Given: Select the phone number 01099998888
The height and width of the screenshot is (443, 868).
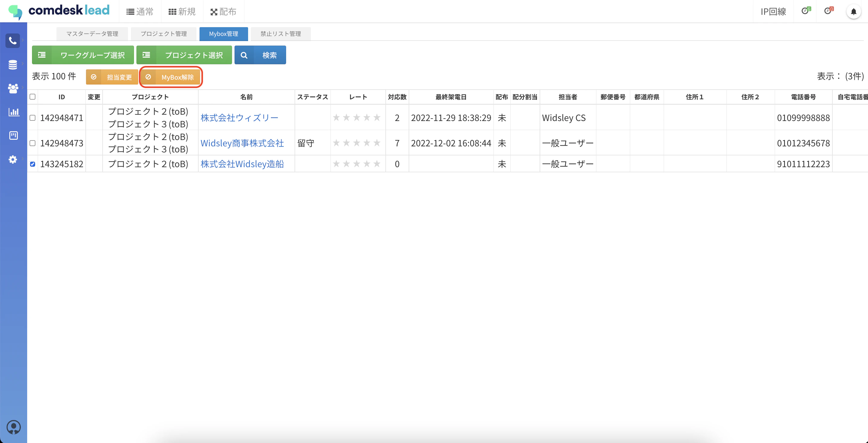Looking at the screenshot, I should [x=804, y=118].
